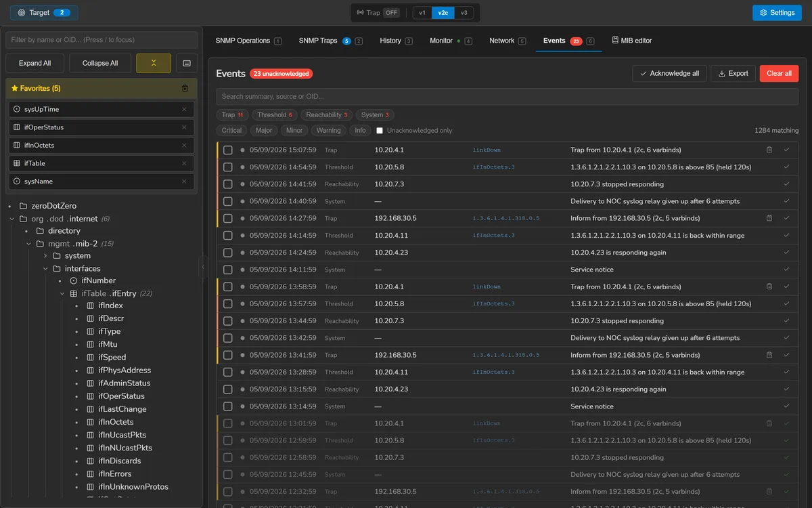Screen dimensions: 812x508
Task: Acknowledge 14:24:59 responding-again event via checkmark
Action: coord(786,253)
